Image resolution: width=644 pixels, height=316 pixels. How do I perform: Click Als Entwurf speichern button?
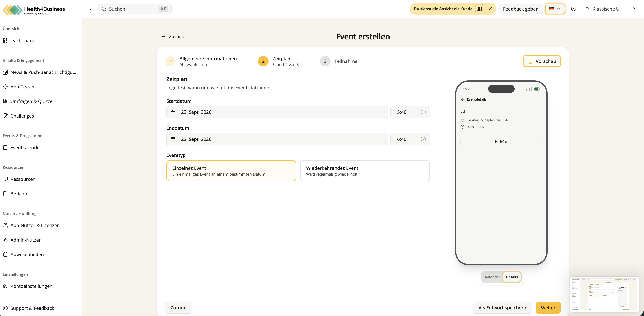click(x=502, y=308)
